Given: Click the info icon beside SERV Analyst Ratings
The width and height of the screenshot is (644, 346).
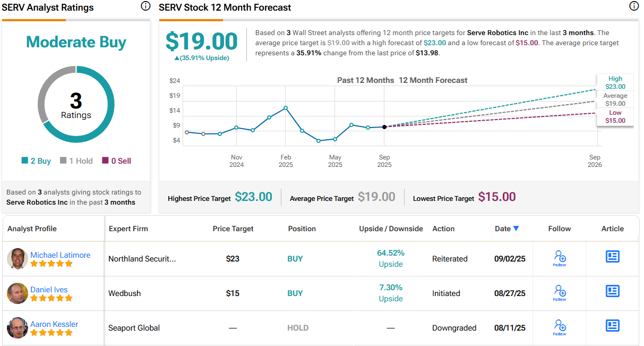Looking at the screenshot, I should pos(145,6).
